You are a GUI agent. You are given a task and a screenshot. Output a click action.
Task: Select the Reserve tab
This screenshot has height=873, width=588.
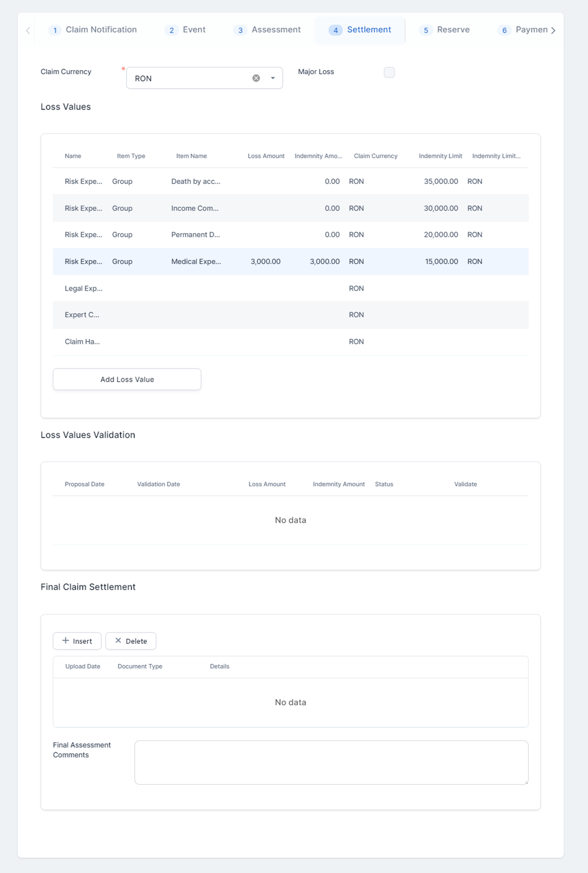click(x=445, y=30)
